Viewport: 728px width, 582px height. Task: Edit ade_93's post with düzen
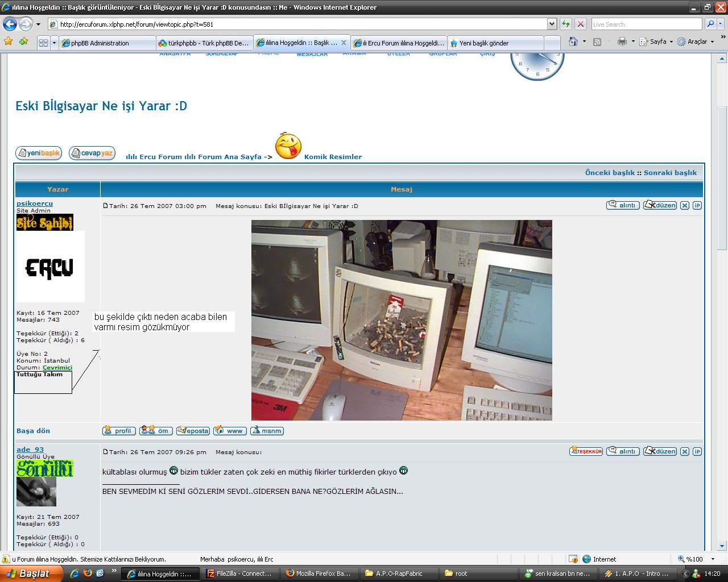click(660, 451)
